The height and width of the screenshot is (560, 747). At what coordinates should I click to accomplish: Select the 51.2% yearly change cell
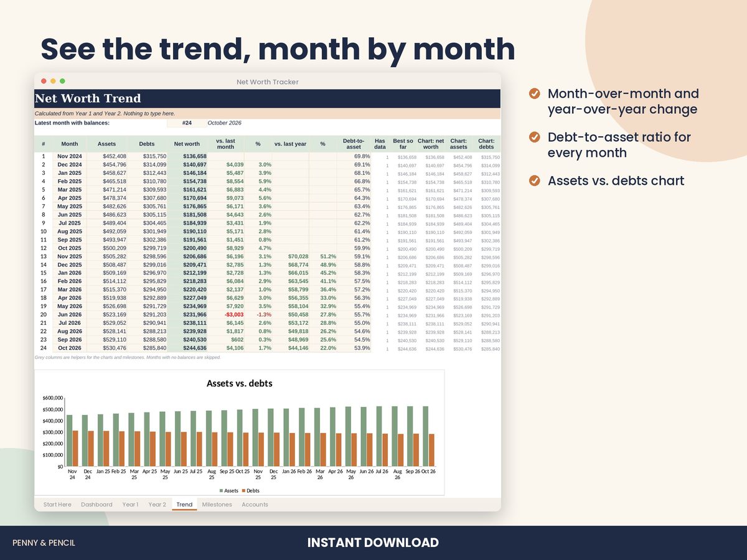point(322,256)
